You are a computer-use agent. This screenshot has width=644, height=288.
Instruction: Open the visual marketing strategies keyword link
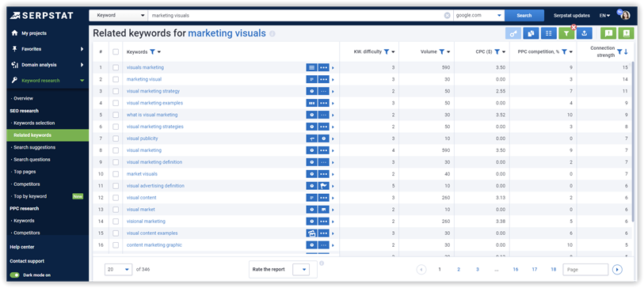[x=154, y=127]
